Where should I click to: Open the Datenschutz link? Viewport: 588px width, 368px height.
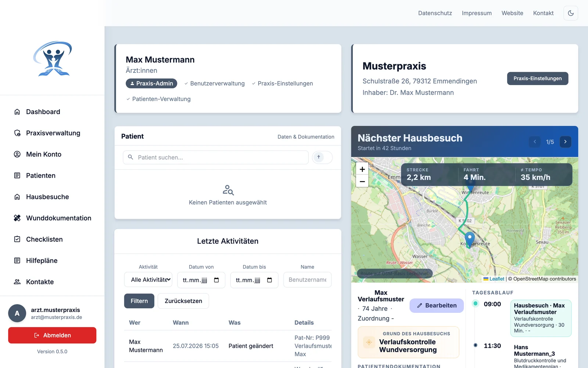tap(435, 13)
